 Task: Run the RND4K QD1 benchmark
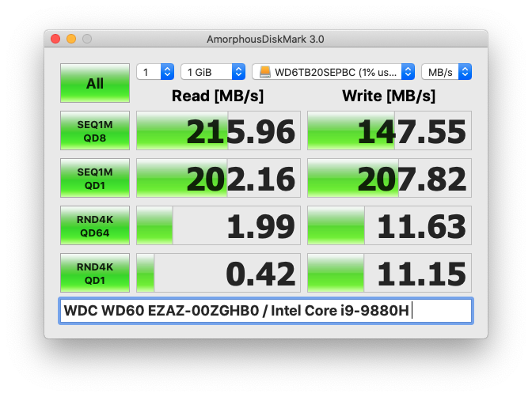tap(95, 273)
